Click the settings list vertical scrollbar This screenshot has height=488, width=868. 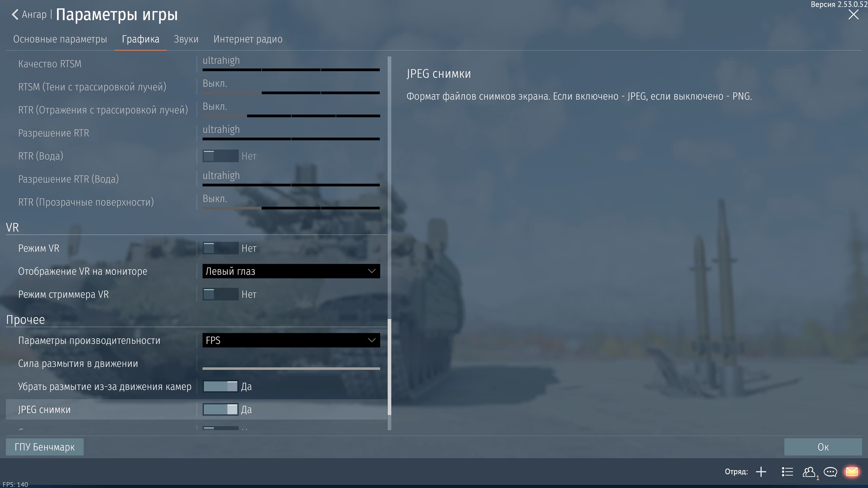coord(389,367)
